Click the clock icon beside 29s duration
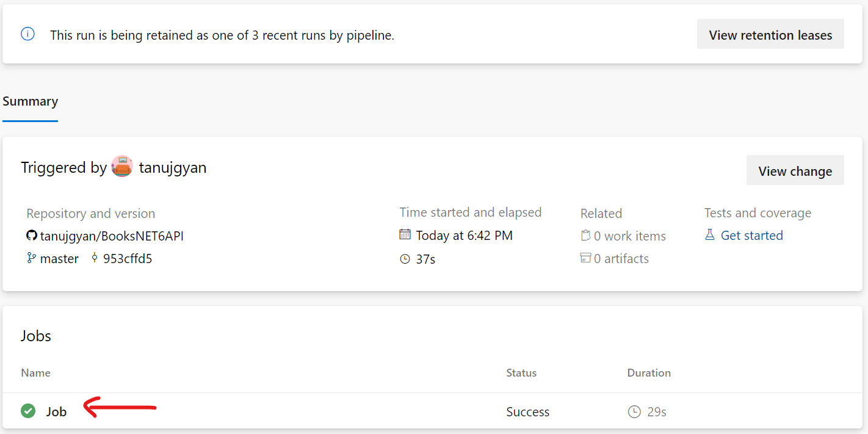Screen dimensions: 868x434 (x=634, y=411)
